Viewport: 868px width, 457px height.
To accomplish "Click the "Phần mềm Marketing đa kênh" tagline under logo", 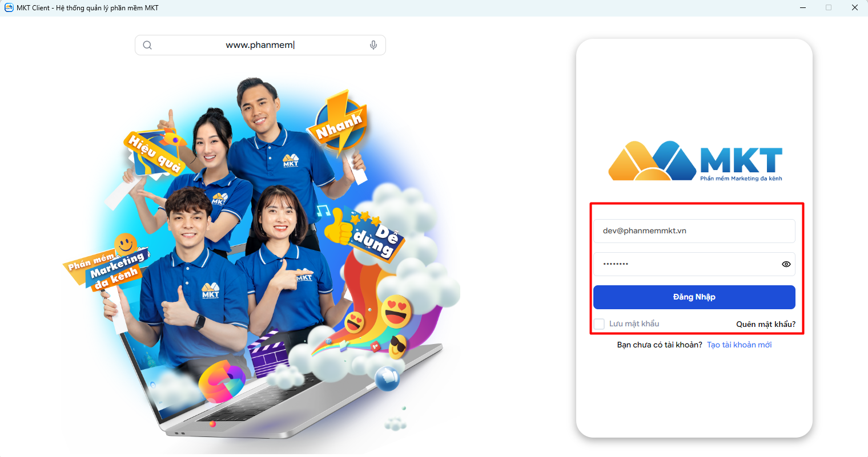I will click(x=741, y=179).
